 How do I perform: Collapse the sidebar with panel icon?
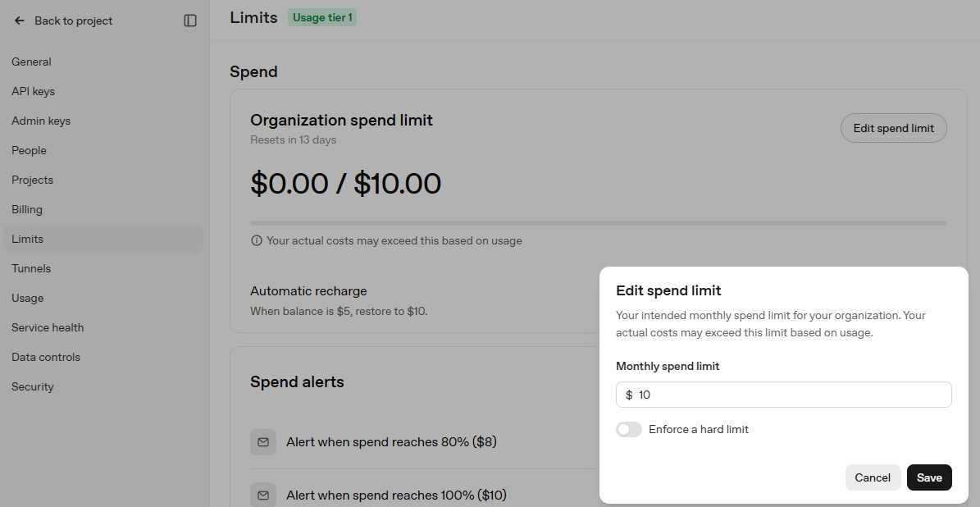point(190,21)
